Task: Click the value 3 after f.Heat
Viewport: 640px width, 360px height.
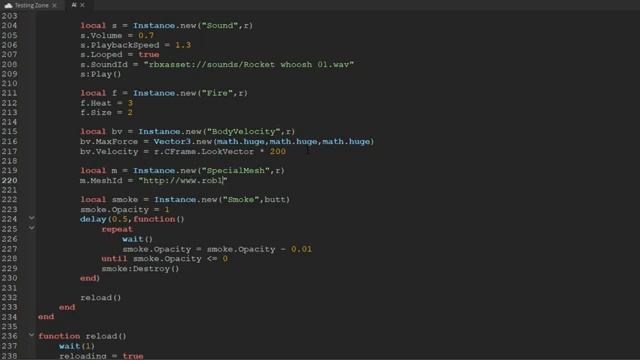Action: coord(130,103)
